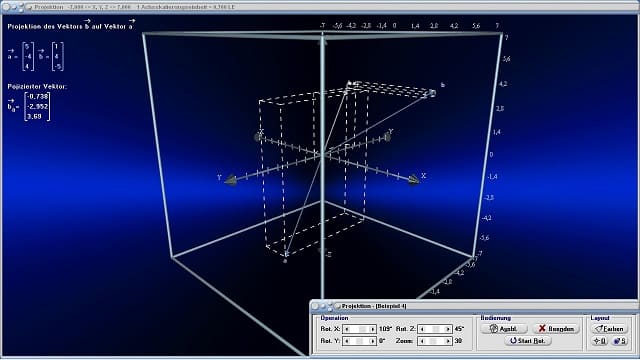
Task: Click the Rot. Z value 45°
Action: click(459, 329)
